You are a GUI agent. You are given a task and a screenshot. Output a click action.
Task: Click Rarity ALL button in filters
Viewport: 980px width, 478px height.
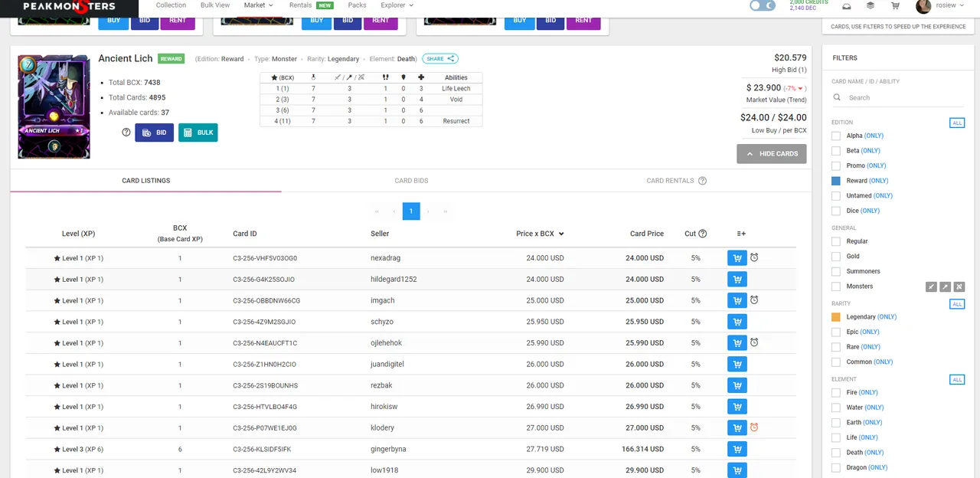point(956,304)
